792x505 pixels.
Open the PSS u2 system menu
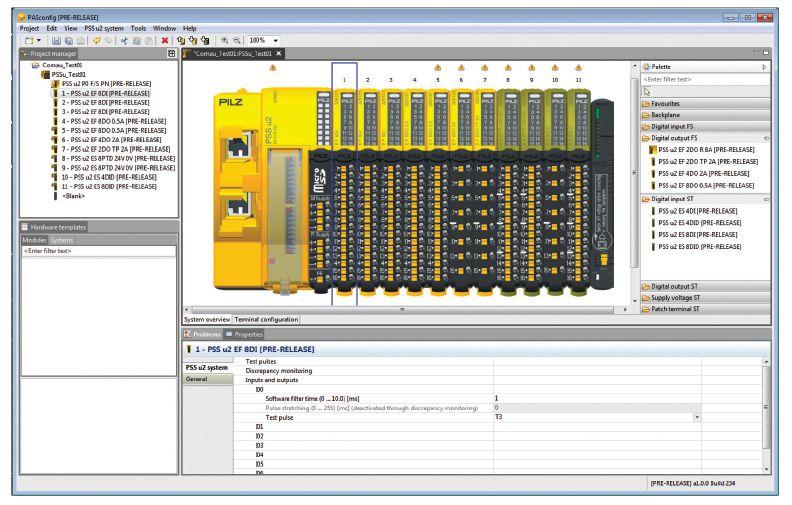pos(104,28)
